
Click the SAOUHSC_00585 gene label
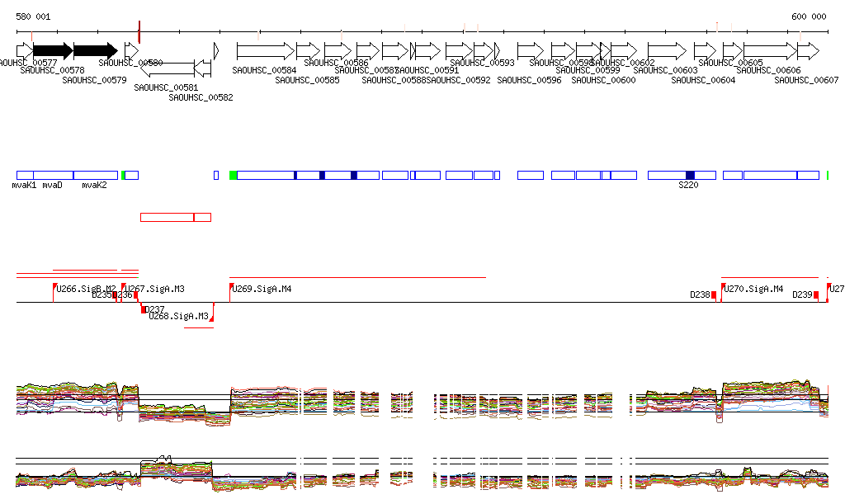point(307,80)
